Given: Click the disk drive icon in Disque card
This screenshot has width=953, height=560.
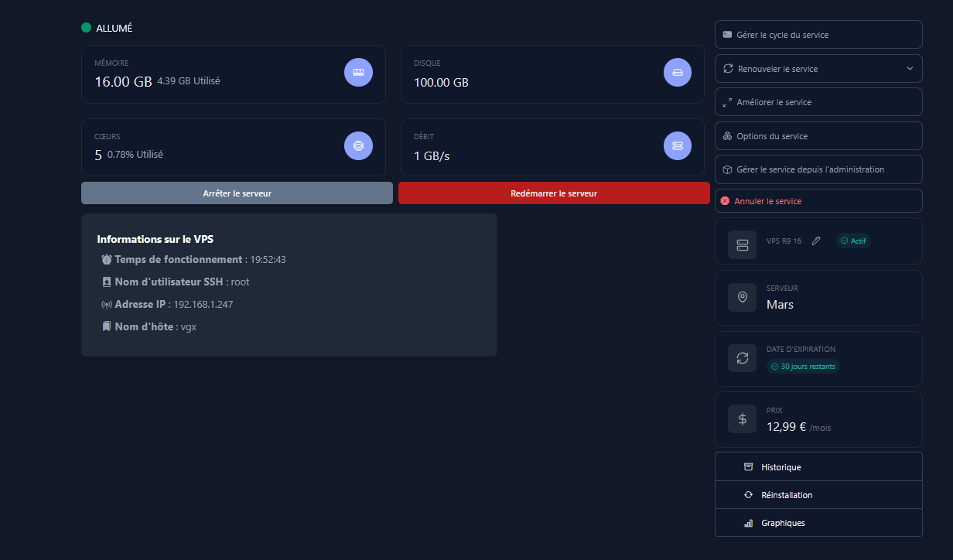Looking at the screenshot, I should [x=678, y=72].
